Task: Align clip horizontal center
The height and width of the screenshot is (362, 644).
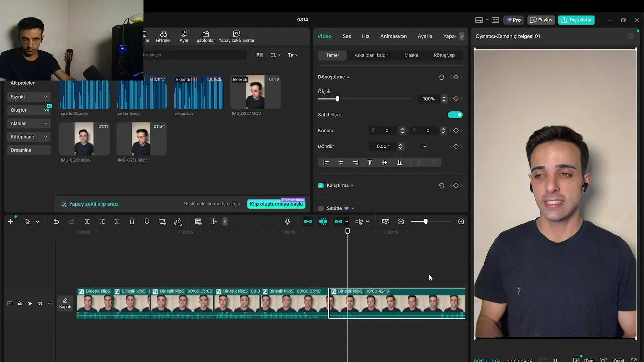Action: click(341, 163)
